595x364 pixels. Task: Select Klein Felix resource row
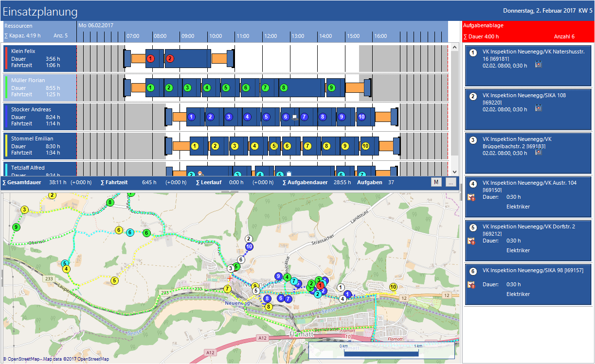point(40,58)
